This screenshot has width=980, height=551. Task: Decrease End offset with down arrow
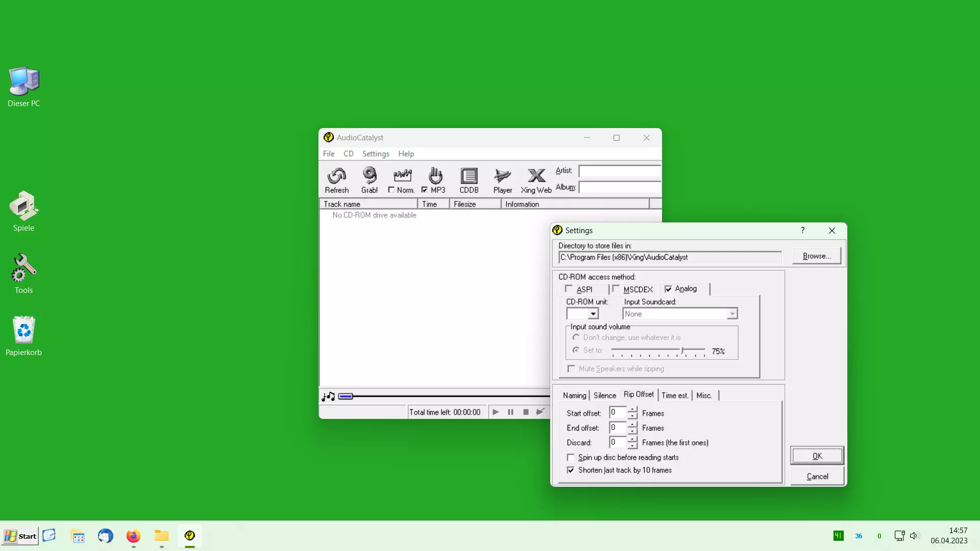coord(632,431)
